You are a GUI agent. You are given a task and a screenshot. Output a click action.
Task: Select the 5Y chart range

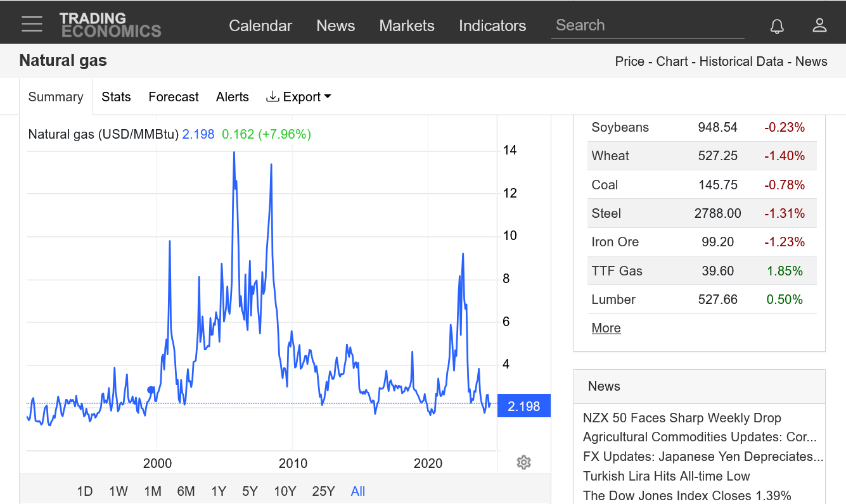coord(250,491)
